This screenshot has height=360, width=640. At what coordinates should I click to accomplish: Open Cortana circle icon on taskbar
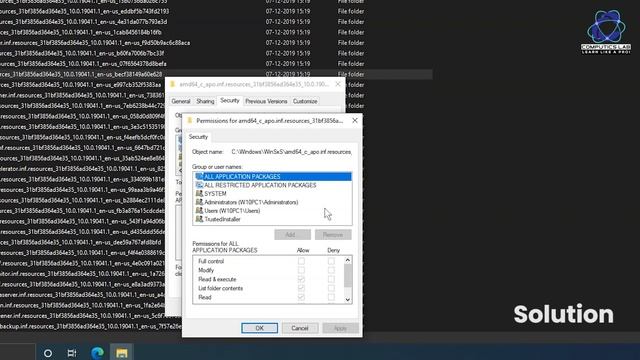(x=48, y=353)
